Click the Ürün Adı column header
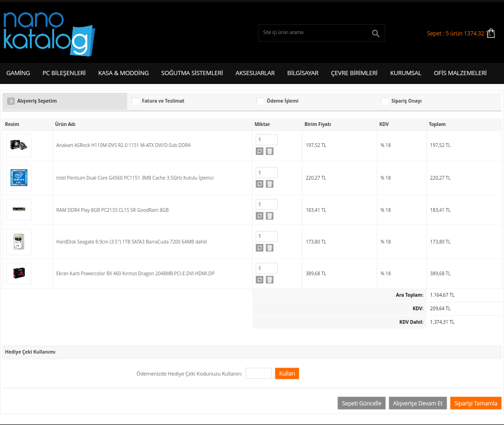Screen dimensions: 504x425 [65, 124]
